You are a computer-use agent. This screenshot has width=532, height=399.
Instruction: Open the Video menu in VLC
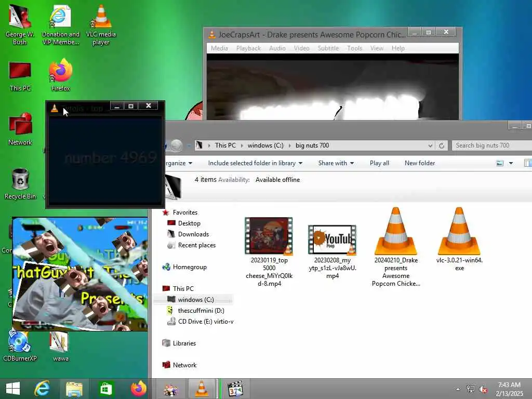302,48
